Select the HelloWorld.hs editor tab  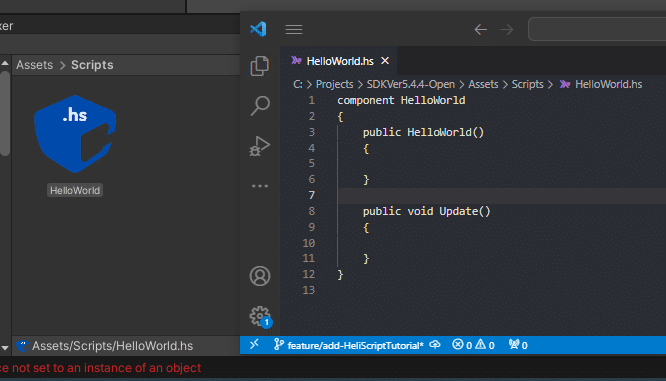[339, 61]
